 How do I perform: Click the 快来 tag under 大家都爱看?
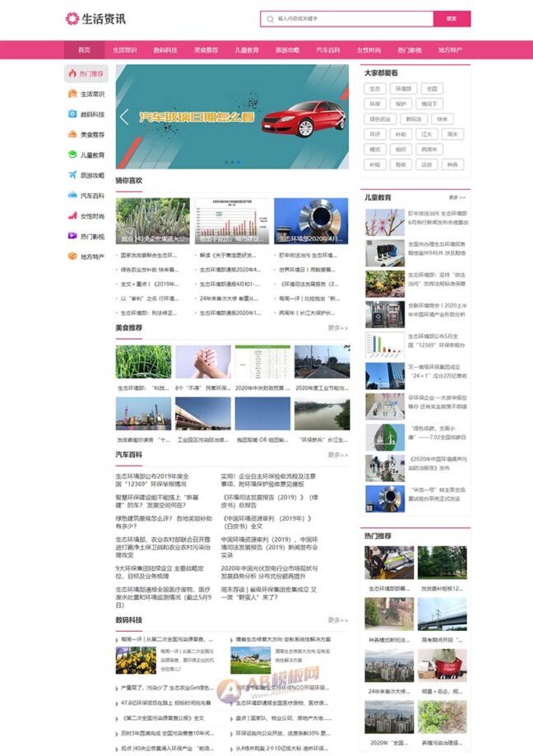click(442, 118)
